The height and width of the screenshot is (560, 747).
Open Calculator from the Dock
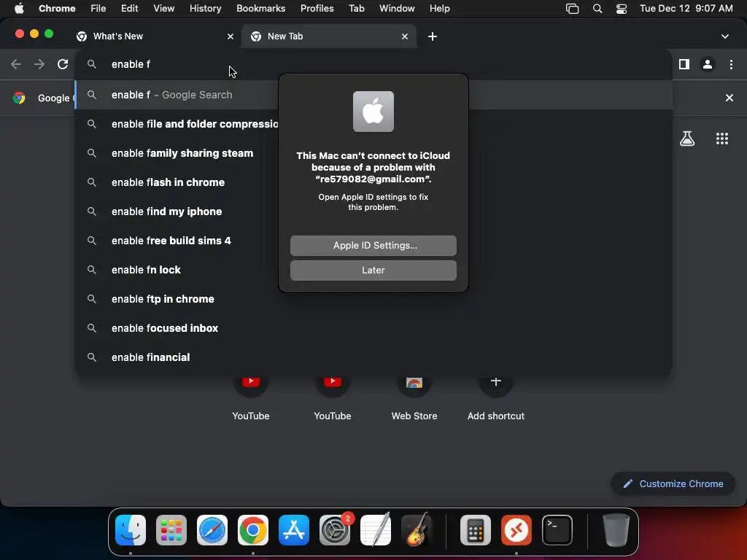point(476,530)
